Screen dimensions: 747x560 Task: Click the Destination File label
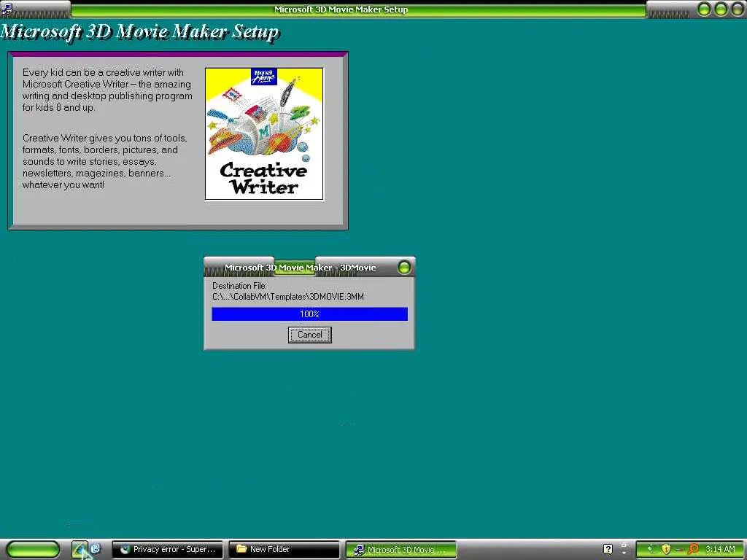239,286
